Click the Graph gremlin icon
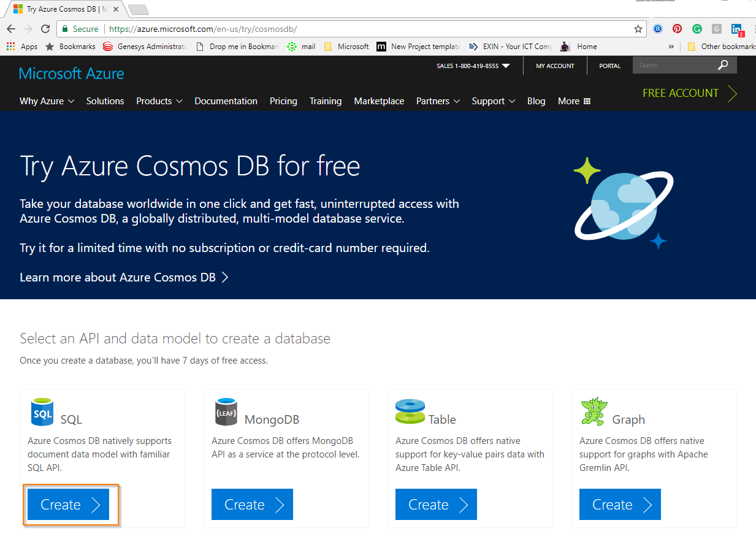Screen dimensions: 756x539 (593, 411)
